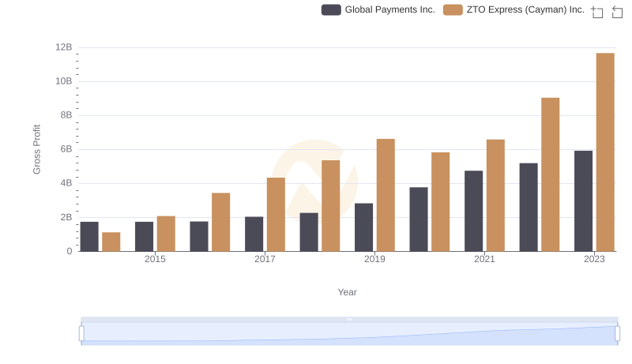Select the Global Payments 2020 bar
The image size is (632, 364).
point(419,219)
